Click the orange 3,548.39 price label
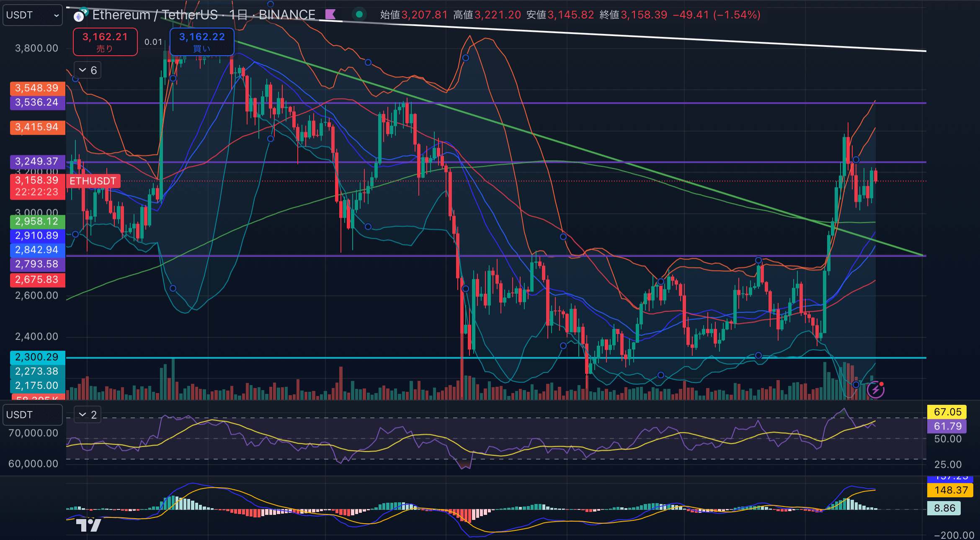This screenshot has height=540, width=980. click(37, 88)
